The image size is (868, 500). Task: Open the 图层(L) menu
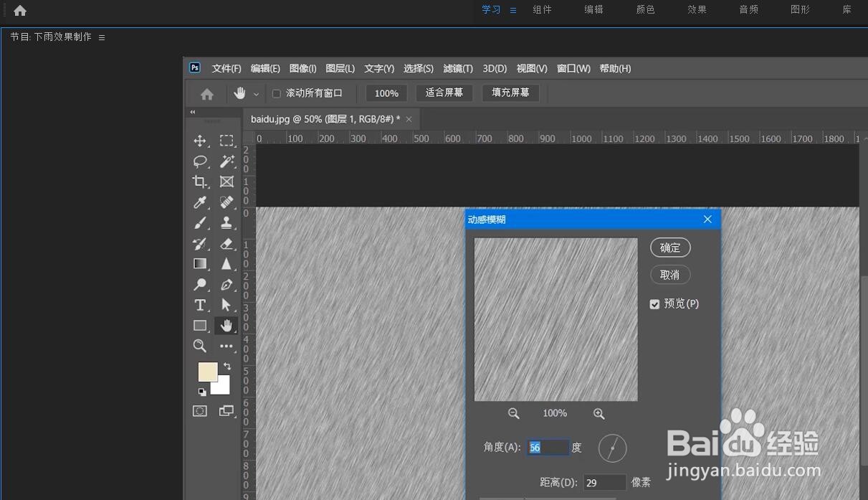click(340, 69)
